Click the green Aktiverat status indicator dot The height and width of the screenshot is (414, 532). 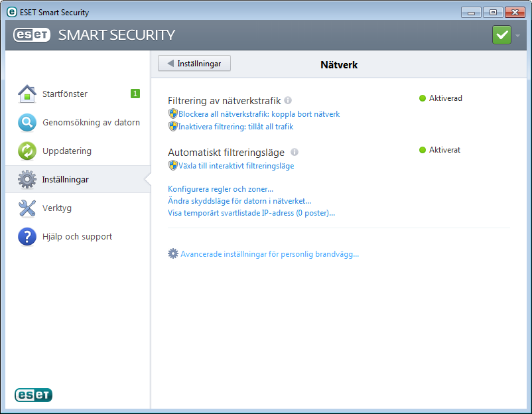tap(423, 150)
